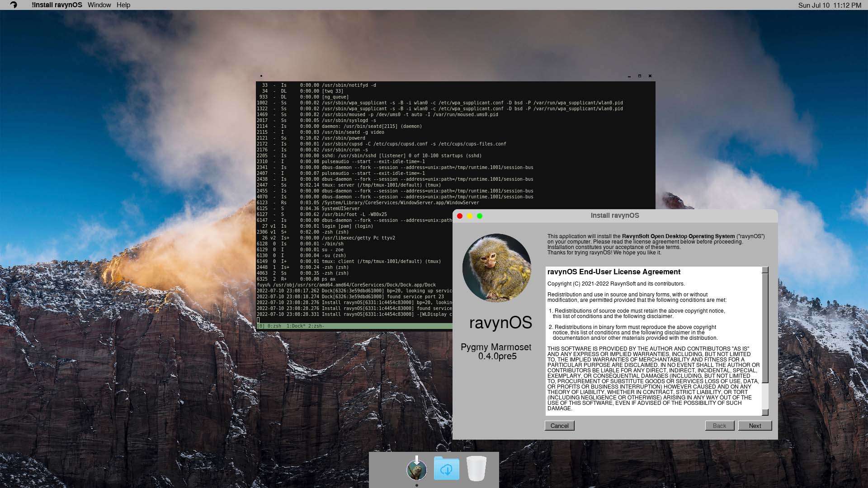Click license scrollbar up arrow
The height and width of the screenshot is (488, 868).
click(765, 270)
